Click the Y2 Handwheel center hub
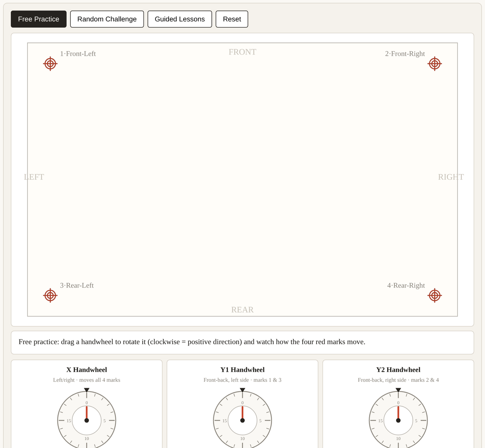Viewport: 485px width, 448px height. point(398,421)
